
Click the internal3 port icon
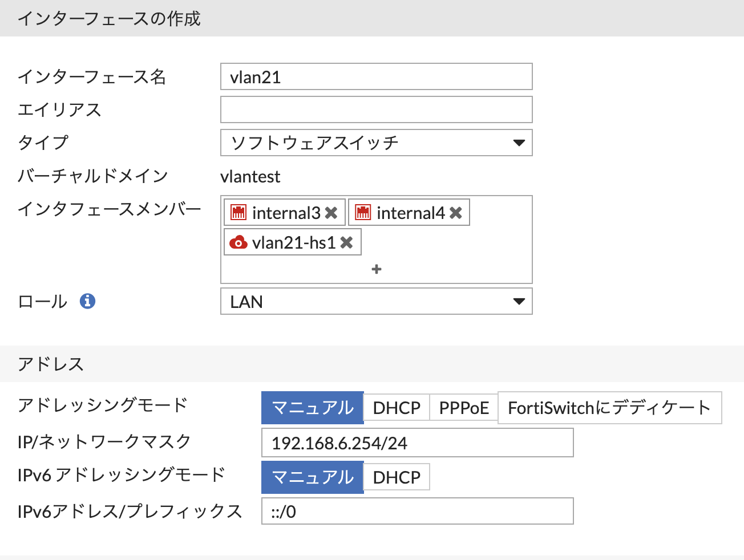tap(238, 213)
